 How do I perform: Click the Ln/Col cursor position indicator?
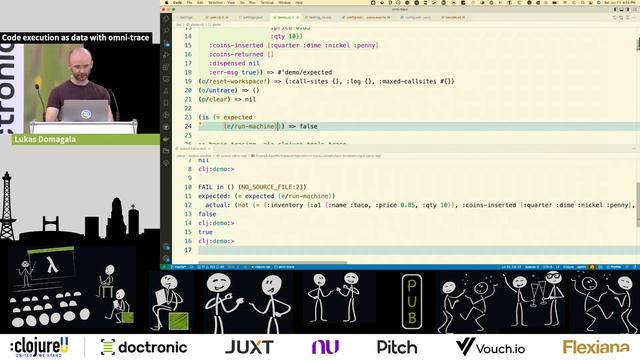tap(511, 267)
